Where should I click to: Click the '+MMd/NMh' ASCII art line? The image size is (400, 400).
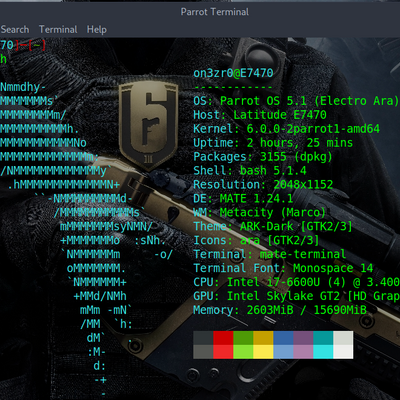[x=100, y=296]
